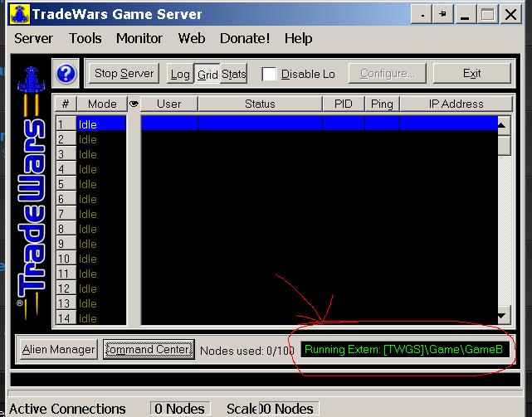Switch to the Stats view

[x=234, y=74]
